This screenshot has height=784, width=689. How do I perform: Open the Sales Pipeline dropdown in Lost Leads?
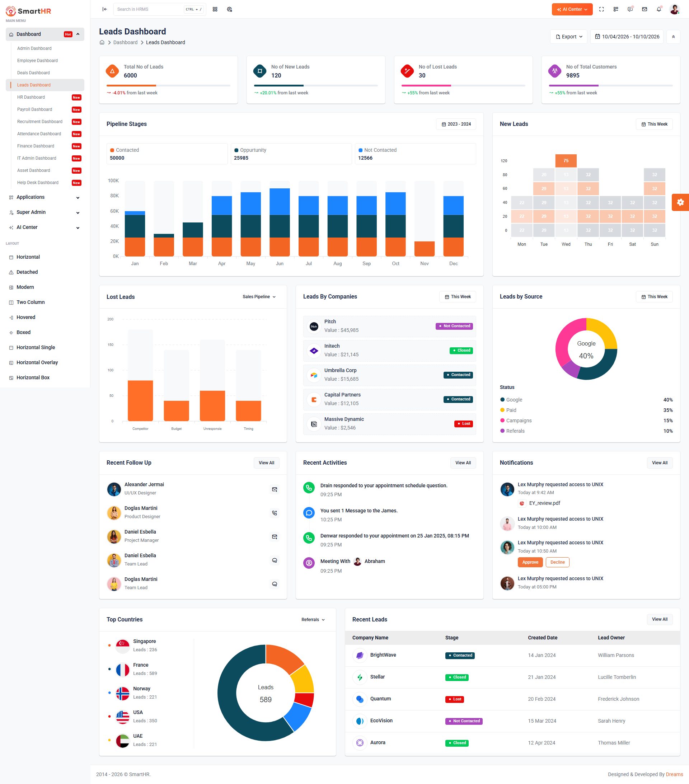coord(259,296)
